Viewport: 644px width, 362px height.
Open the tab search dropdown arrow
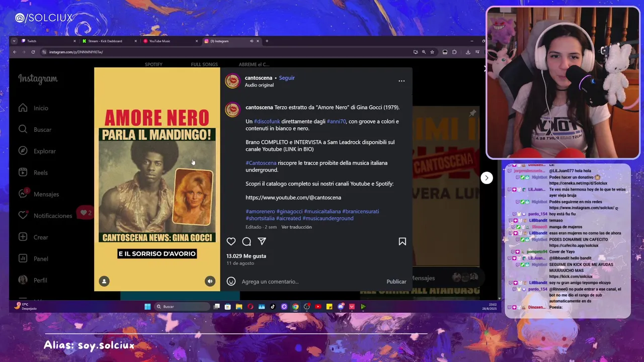pos(14,41)
